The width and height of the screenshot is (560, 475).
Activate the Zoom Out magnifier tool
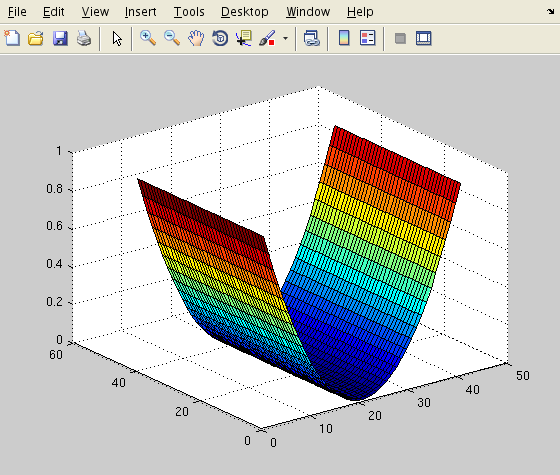click(172, 38)
